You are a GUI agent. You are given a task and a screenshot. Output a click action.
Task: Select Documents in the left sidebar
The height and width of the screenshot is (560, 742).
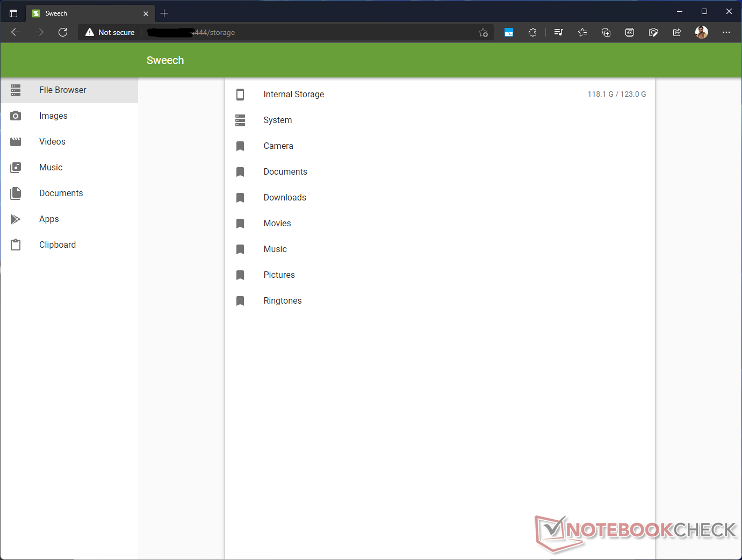69,193
